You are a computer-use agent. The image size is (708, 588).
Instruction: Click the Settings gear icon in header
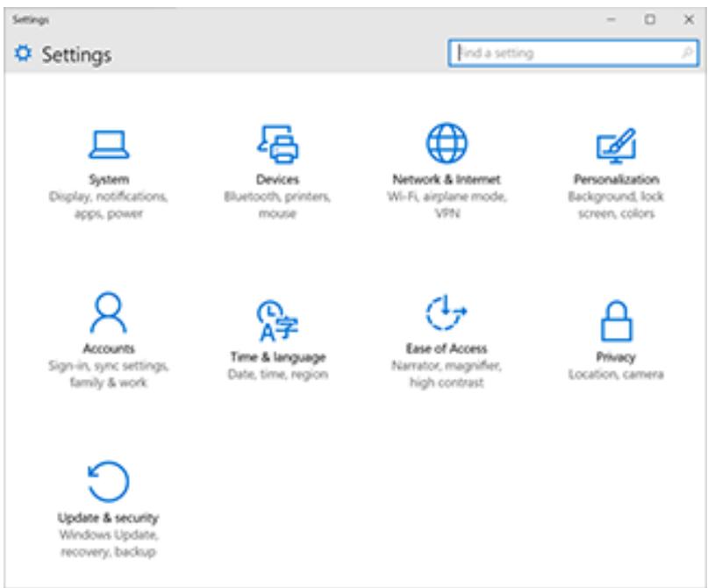tap(23, 54)
